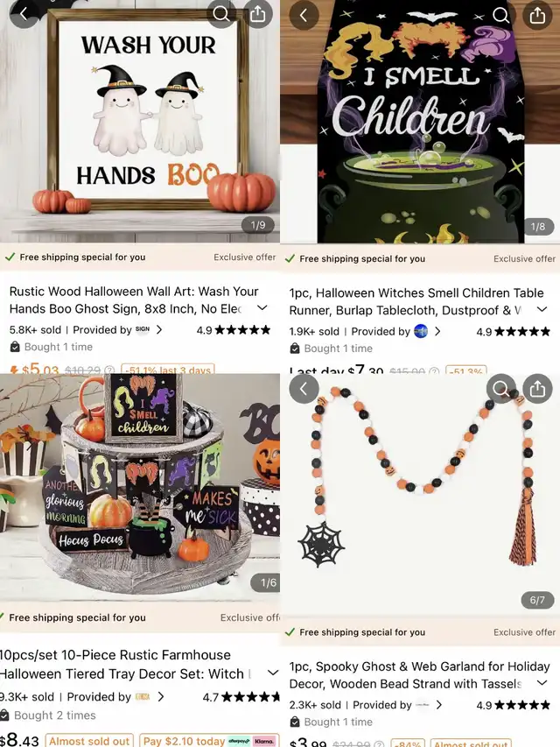This screenshot has height=747, width=560.
Task: Go back from bead garland product
Action: coord(304,389)
